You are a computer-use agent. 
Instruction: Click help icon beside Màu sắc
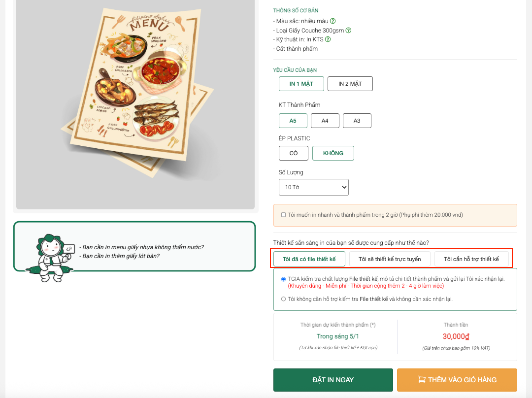(332, 21)
